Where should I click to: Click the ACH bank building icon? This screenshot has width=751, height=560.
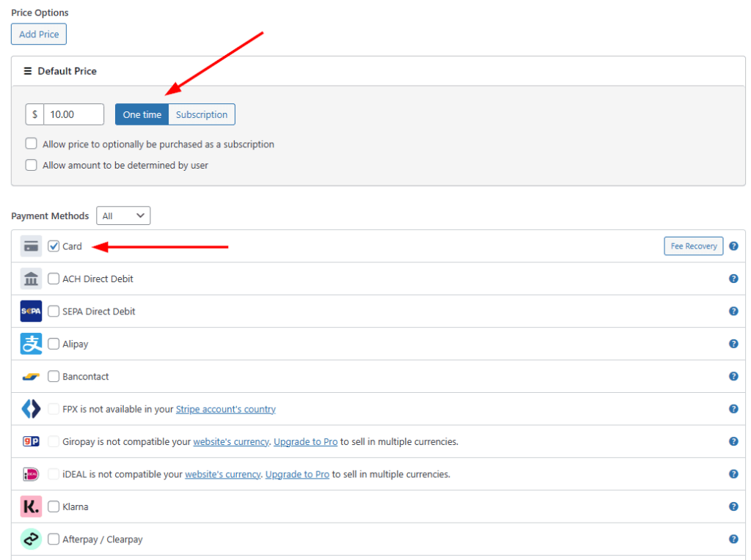31,279
